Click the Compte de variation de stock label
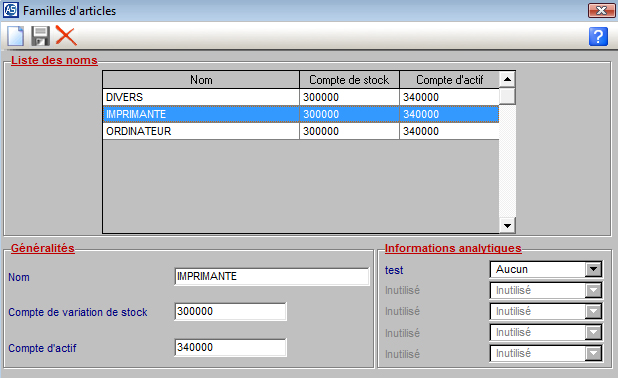618x378 pixels. (78, 312)
